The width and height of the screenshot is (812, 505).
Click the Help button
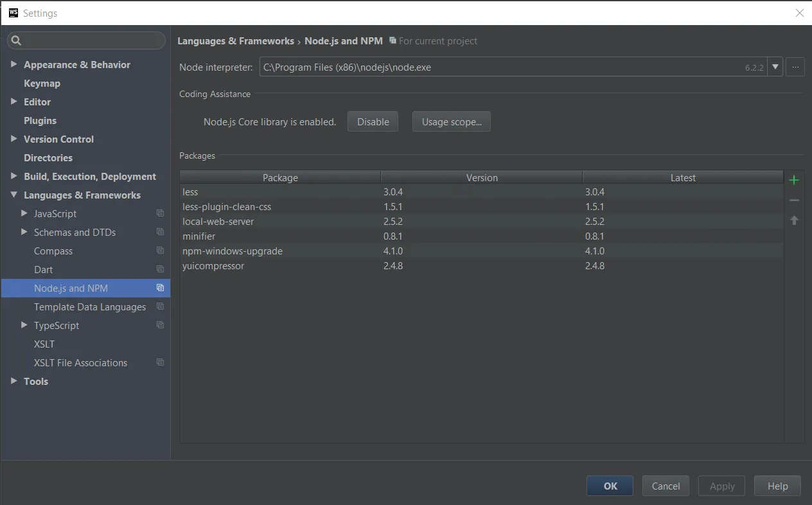(x=777, y=486)
